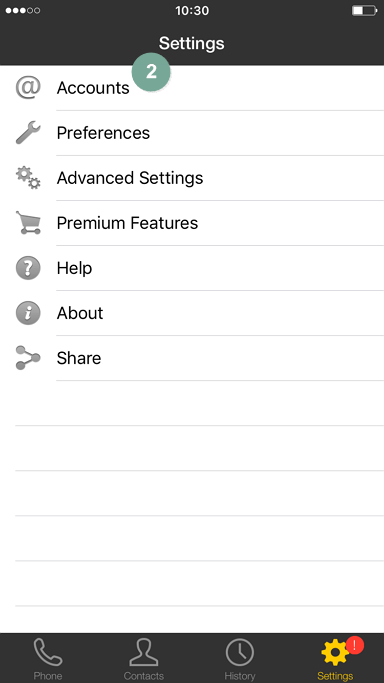Click the green step 2 marker
Viewport: 384px width, 683px height.
(x=151, y=72)
